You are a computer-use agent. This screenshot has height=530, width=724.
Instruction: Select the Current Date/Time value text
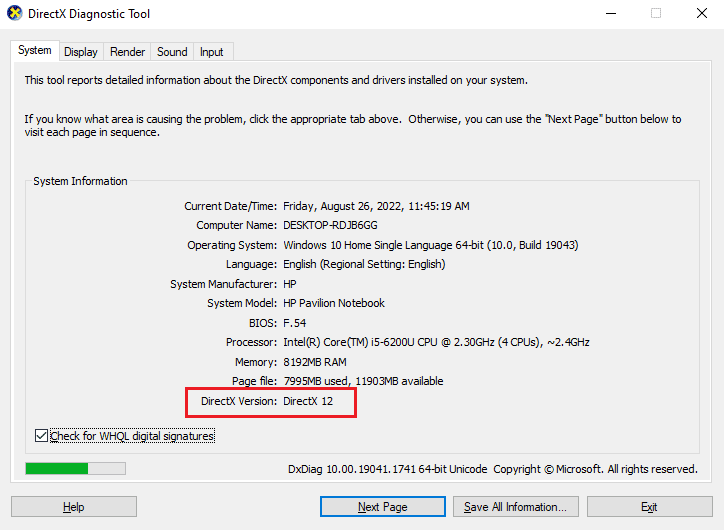tap(376, 206)
